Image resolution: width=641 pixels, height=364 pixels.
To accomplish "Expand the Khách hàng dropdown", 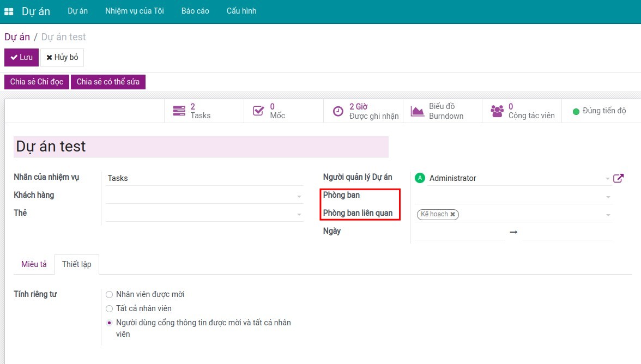I will (x=299, y=197).
